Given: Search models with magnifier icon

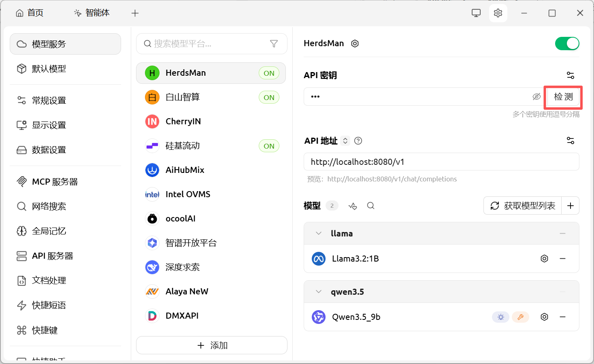Looking at the screenshot, I should point(370,206).
